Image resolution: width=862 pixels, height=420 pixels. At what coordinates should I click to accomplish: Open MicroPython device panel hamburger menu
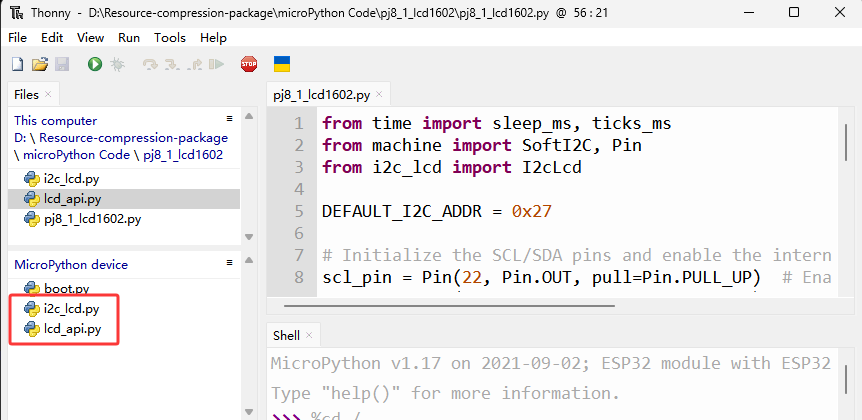pyautogui.click(x=230, y=263)
